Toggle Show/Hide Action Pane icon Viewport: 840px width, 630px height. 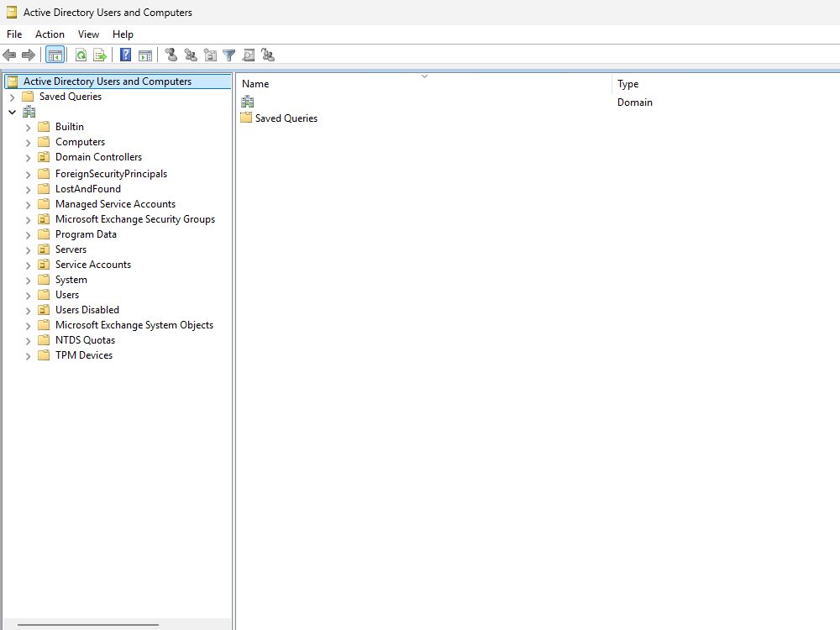click(x=145, y=55)
